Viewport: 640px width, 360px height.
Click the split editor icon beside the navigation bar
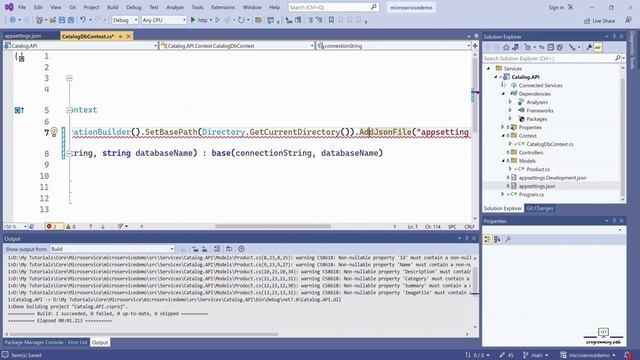coord(475,46)
